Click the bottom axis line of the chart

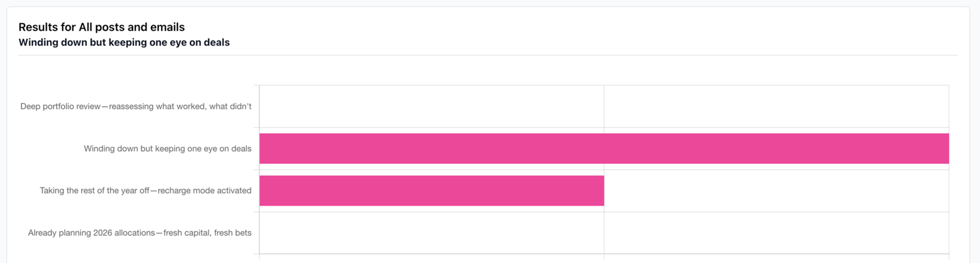[604, 254]
